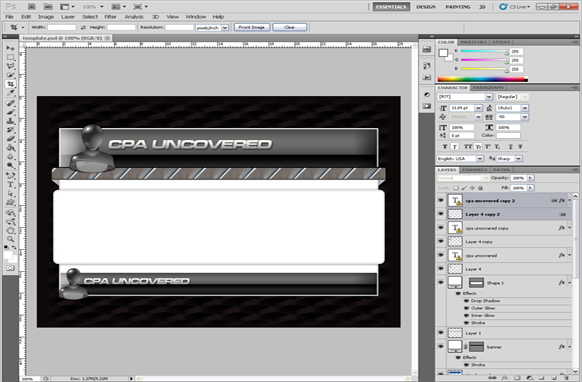Select the Horizontal Type tool
This screenshot has width=582, height=382.
pos(10,185)
